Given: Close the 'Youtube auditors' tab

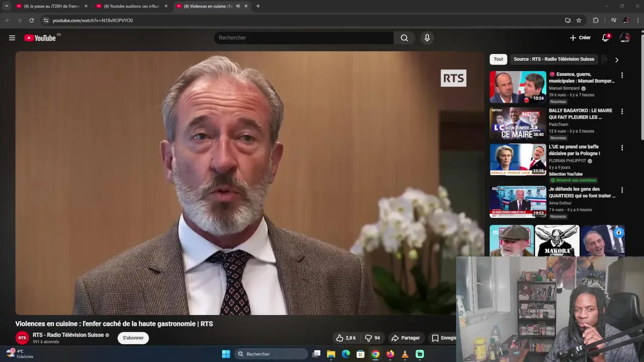Looking at the screenshot, I should click(x=166, y=6).
